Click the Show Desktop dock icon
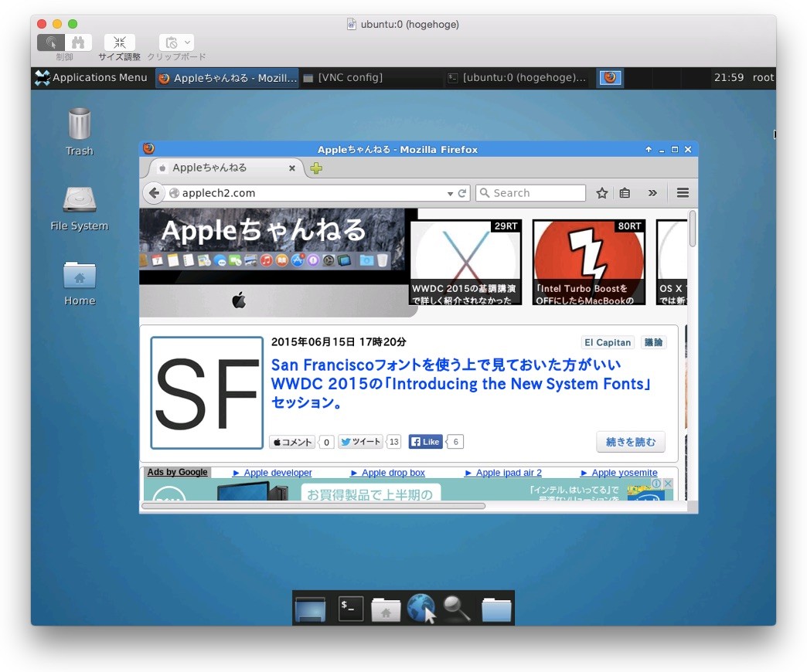The image size is (807, 672). (310, 608)
